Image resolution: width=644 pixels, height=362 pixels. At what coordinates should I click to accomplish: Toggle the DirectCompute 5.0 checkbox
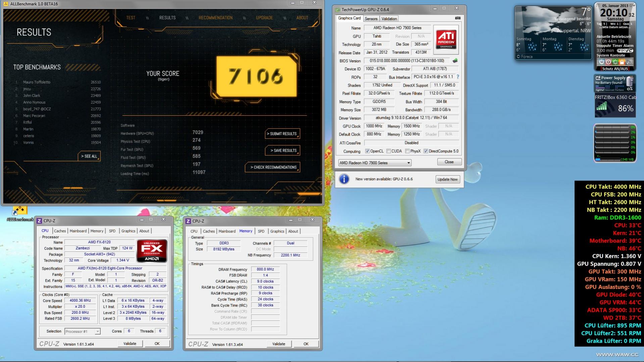click(426, 151)
